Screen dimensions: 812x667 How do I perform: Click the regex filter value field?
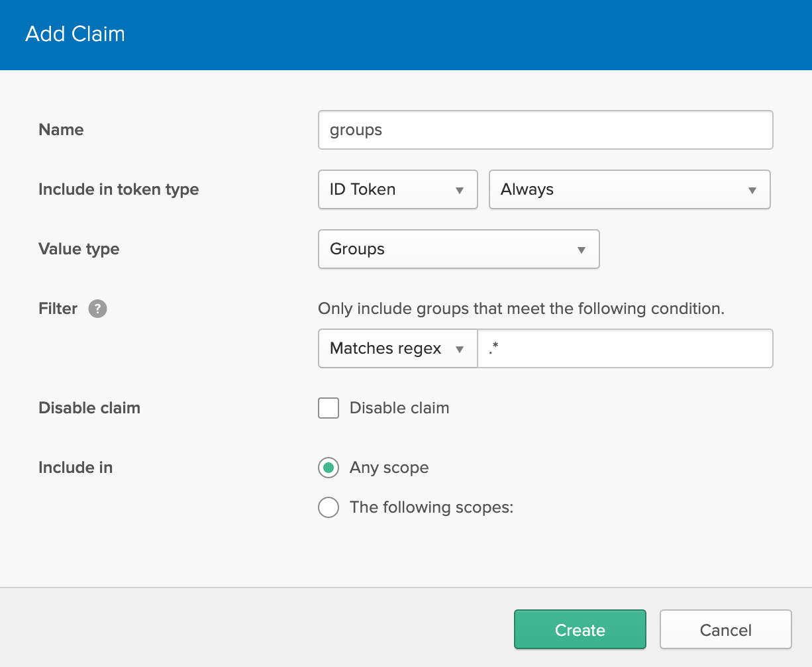(x=625, y=348)
